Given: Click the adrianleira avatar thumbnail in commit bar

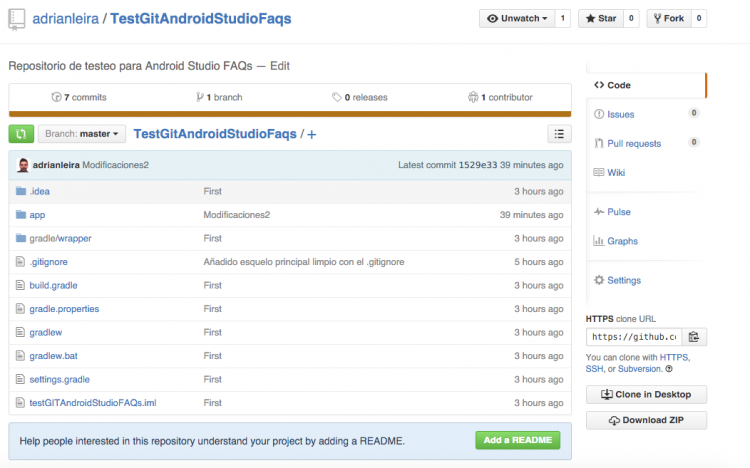Looking at the screenshot, I should pyautogui.click(x=23, y=165).
